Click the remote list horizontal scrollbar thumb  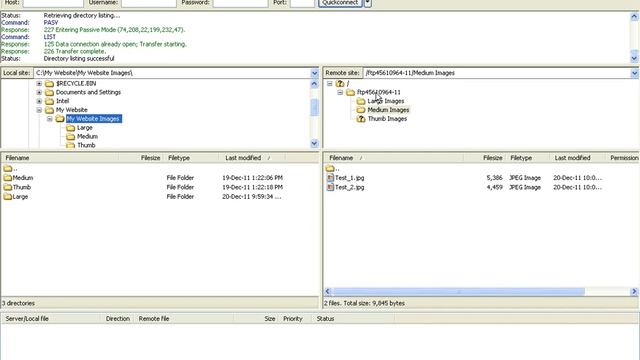coord(459,291)
